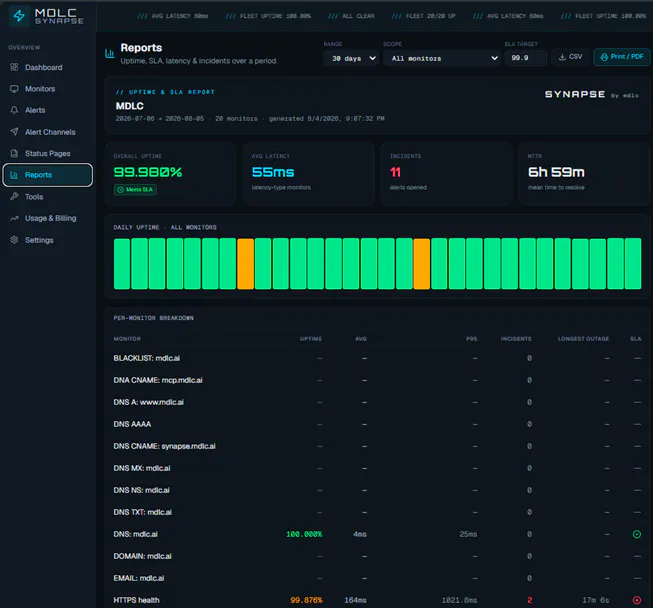
Task: Open the Range 30 days dropdown
Action: click(351, 58)
